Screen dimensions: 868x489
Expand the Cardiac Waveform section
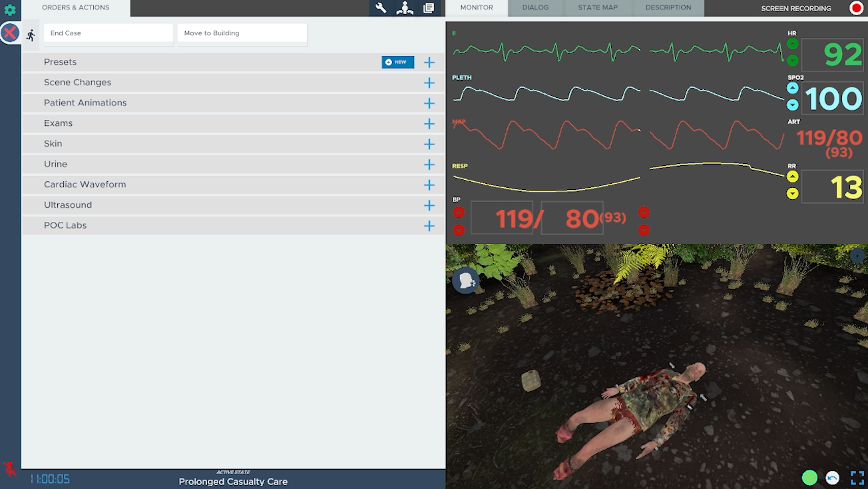(429, 185)
